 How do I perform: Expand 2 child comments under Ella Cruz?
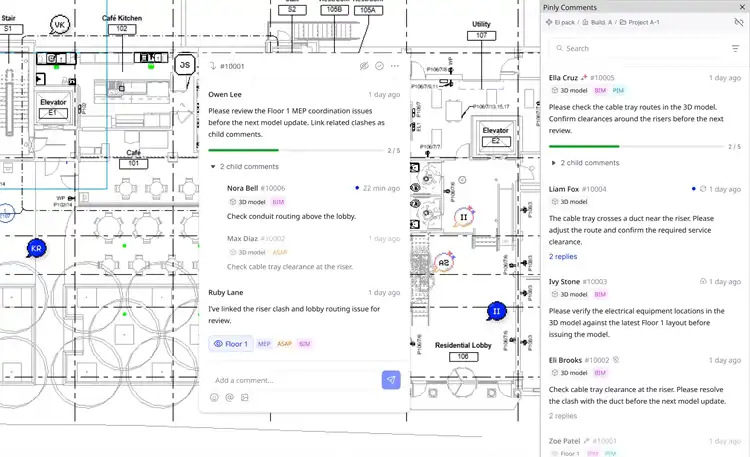click(x=585, y=163)
